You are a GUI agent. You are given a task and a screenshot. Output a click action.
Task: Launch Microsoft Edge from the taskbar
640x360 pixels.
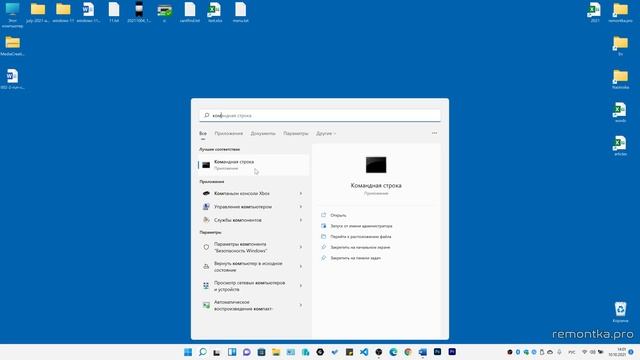393,352
